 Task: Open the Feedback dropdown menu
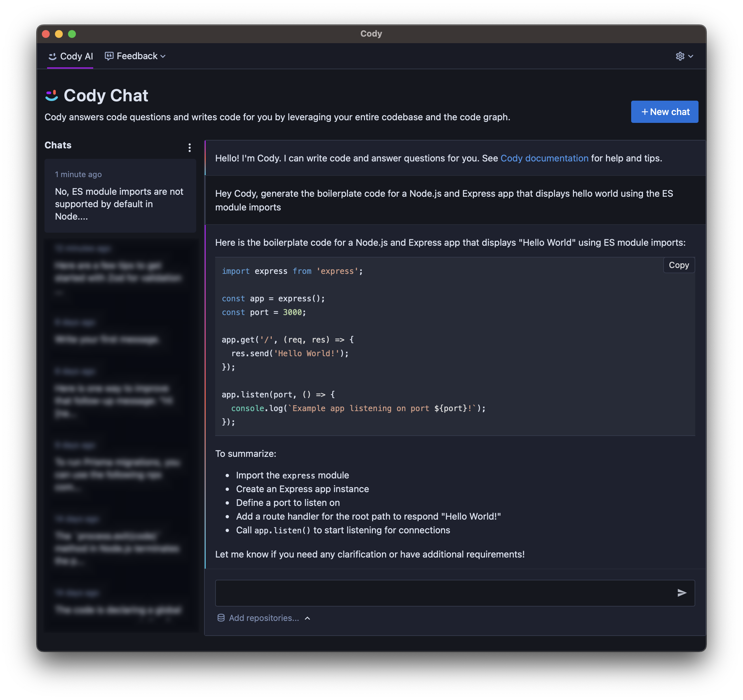click(x=135, y=56)
